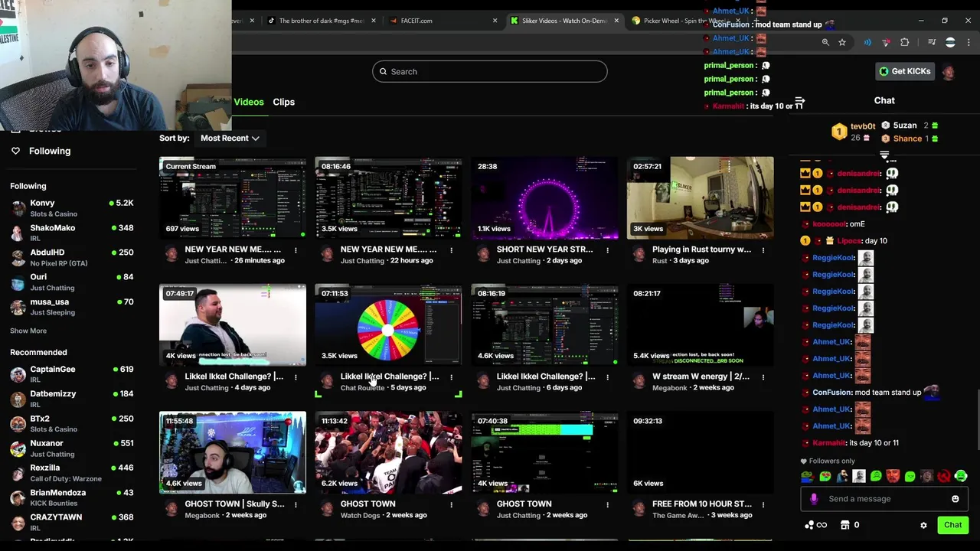This screenshot has height=551, width=980.
Task: Click the heart icon beside Following
Action: coord(16,151)
